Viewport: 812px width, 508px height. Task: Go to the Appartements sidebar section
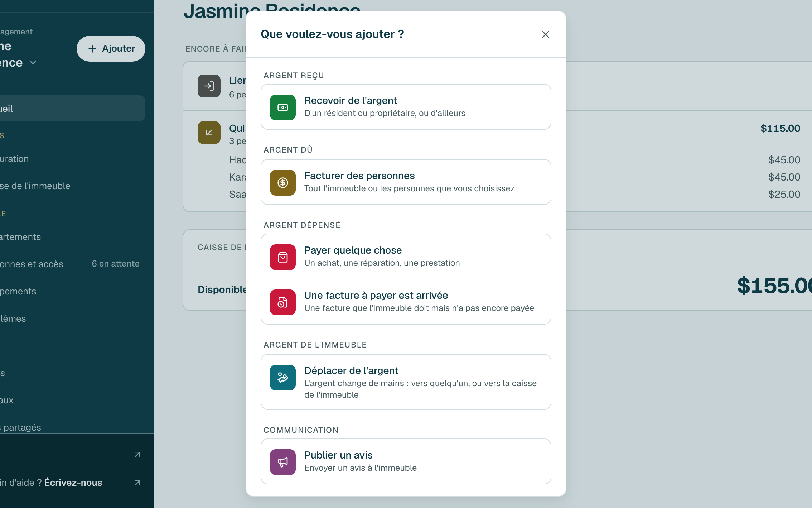coord(73,237)
